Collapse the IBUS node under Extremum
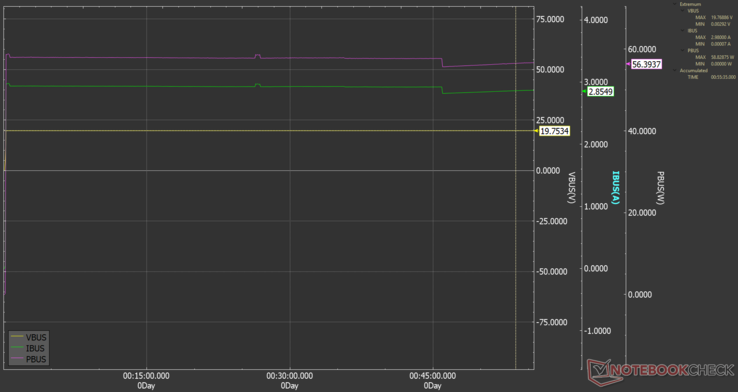738x392 pixels. coord(682,31)
